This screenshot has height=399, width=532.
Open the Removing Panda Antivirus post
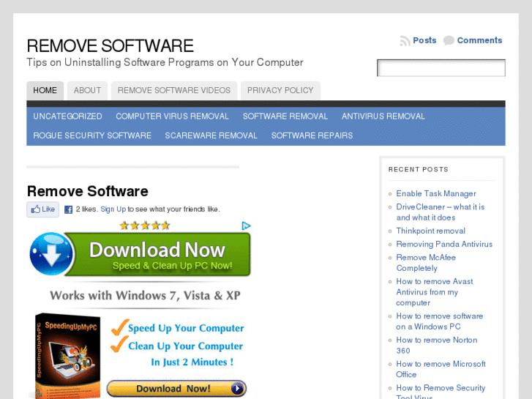(444, 244)
